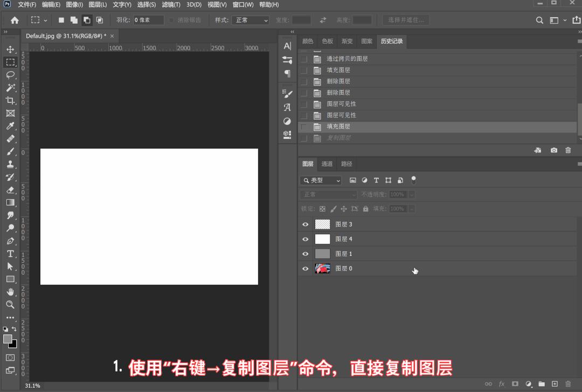This screenshot has width=582, height=392.
Task: Click the 图层 0 layer thumbnail
Action: pos(322,268)
